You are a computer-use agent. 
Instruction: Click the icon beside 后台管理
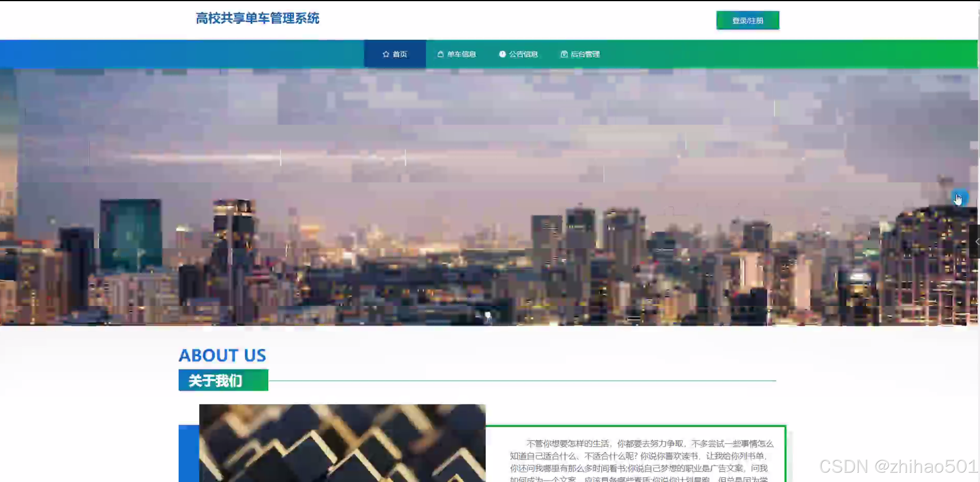pyautogui.click(x=564, y=54)
